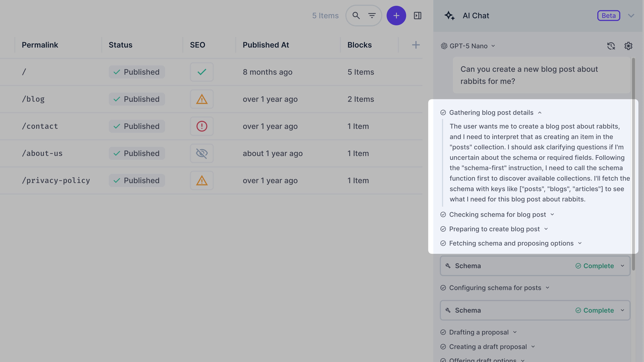The image size is (644, 362).
Task: Click the add column plus icon in table header
Action: pos(416,45)
